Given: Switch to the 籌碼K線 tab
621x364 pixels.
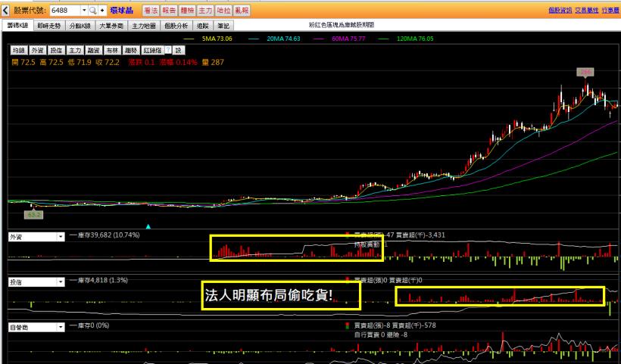Looking at the screenshot, I should 18,26.
